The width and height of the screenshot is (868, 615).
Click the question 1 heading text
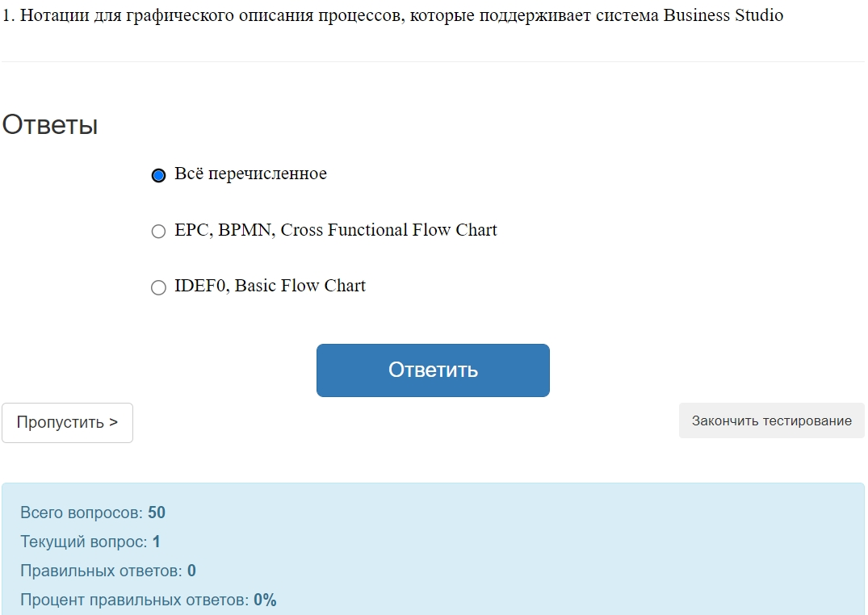392,15
